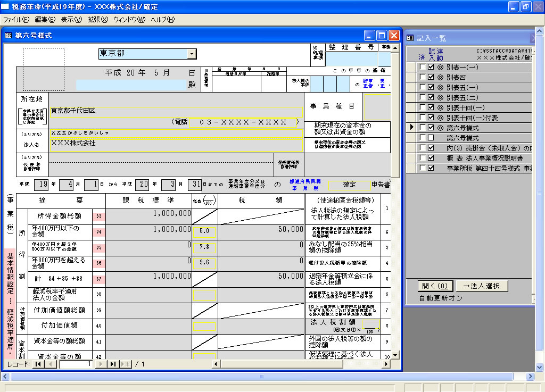
Task: Click the start year field 19
Action: pyautogui.click(x=42, y=185)
